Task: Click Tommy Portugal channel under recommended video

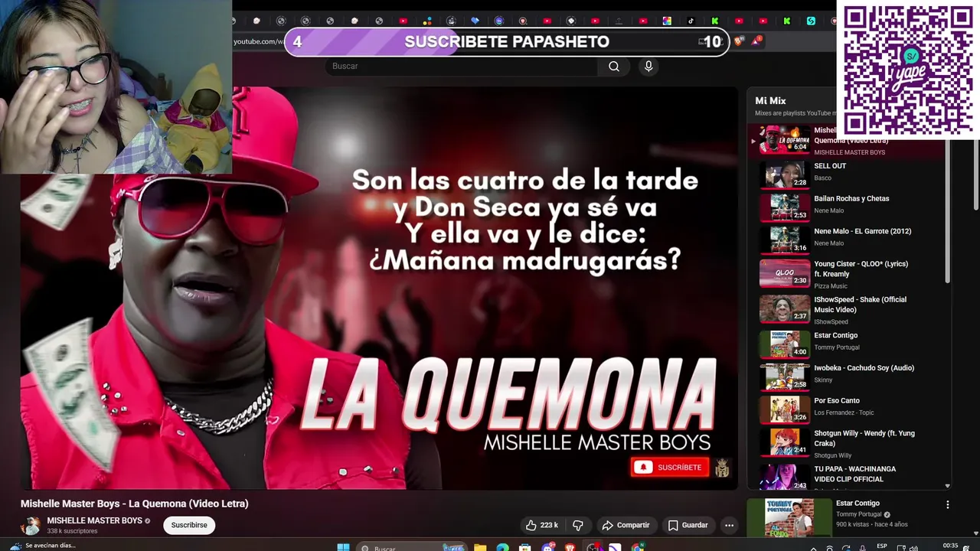Action: [858, 514]
